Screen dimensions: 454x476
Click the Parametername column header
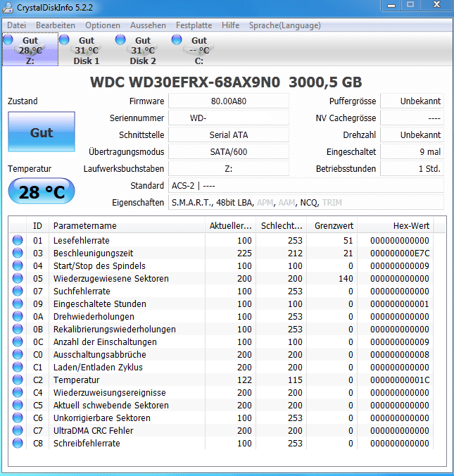(127, 225)
